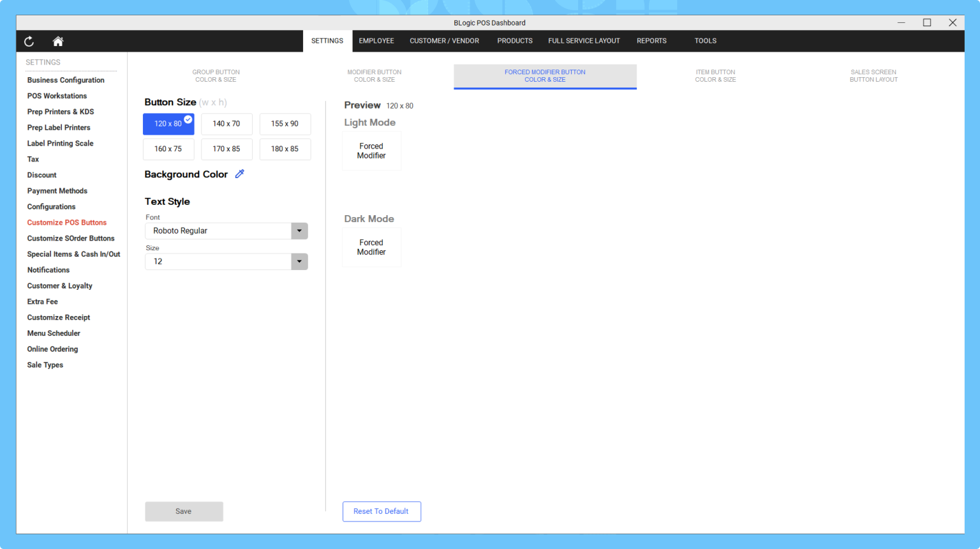Expand the Font dropdown arrow
Viewport: 980px width, 549px height.
[299, 231]
